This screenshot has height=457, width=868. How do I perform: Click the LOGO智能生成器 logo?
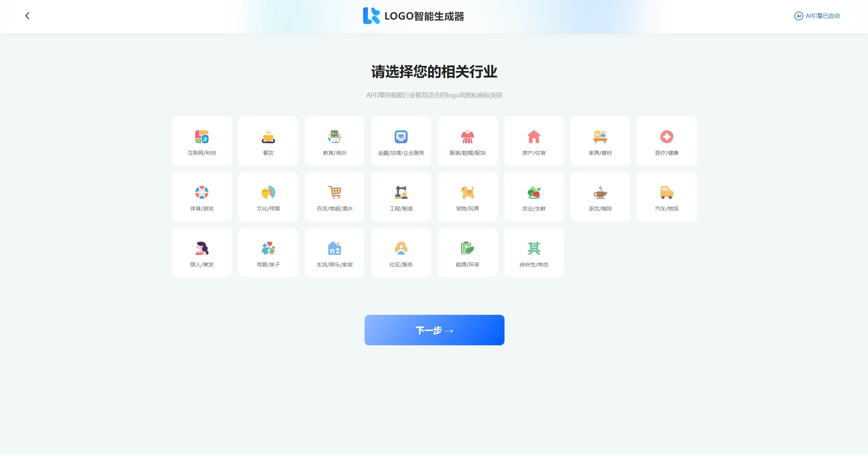point(413,16)
